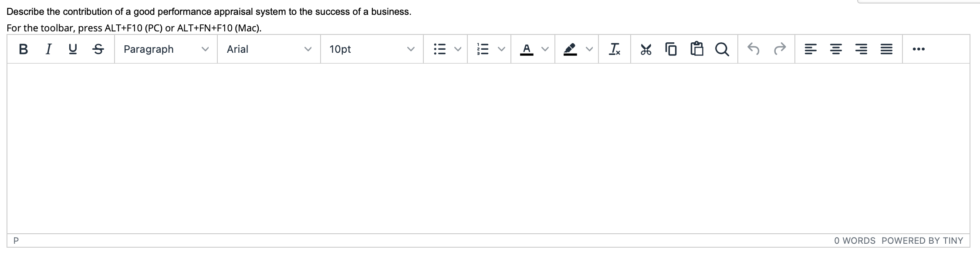Click the 0 WORDS counter

tap(855, 241)
